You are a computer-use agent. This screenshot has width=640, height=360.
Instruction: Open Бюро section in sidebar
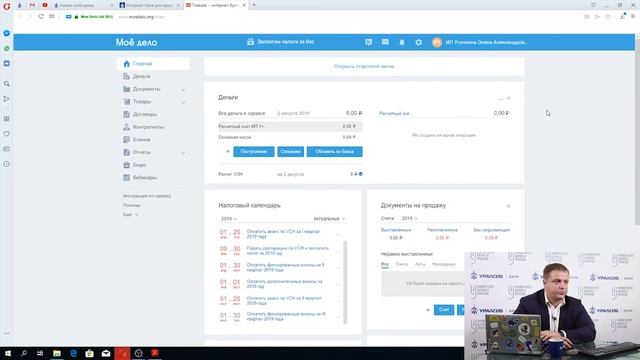[x=139, y=165]
